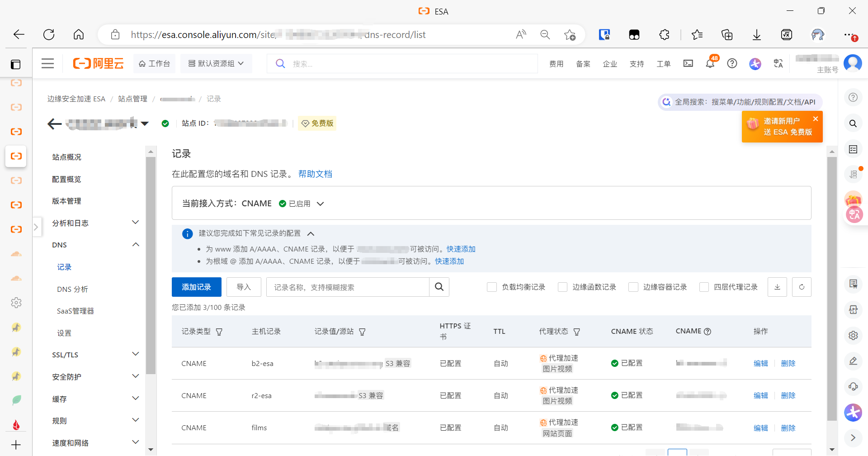Click the headset support icon on right sidebar
The image size is (868, 456).
[854, 386]
